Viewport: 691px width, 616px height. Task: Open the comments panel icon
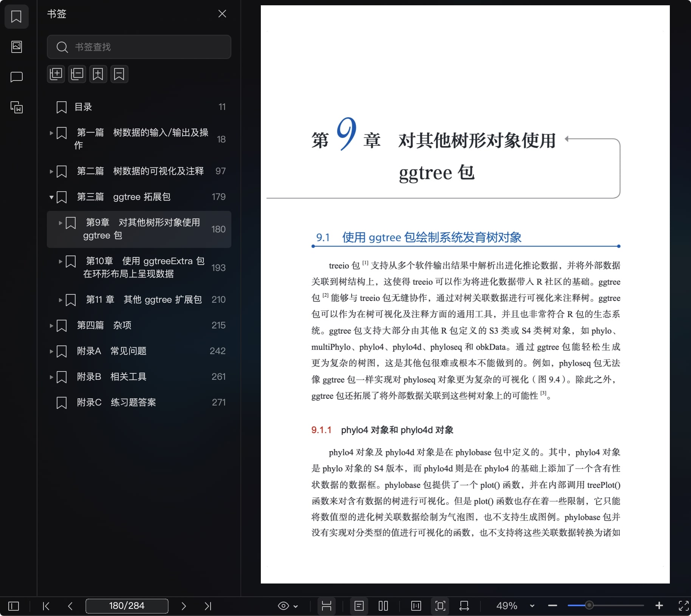16,77
